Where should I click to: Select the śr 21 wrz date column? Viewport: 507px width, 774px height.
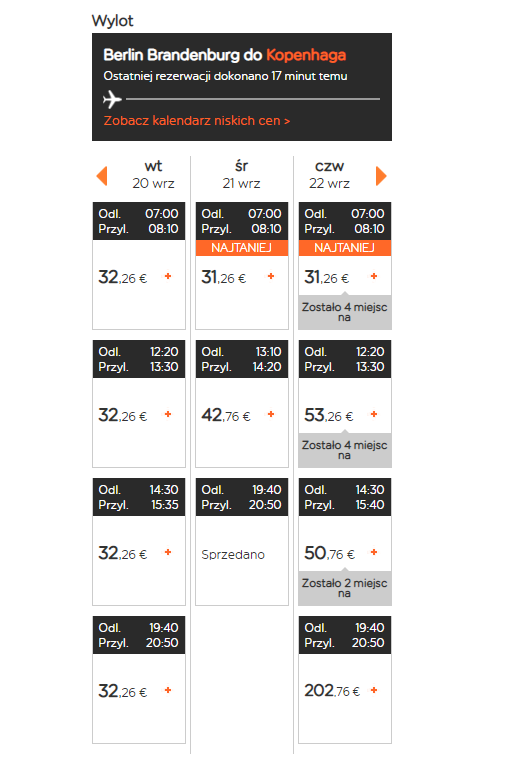tap(241, 175)
